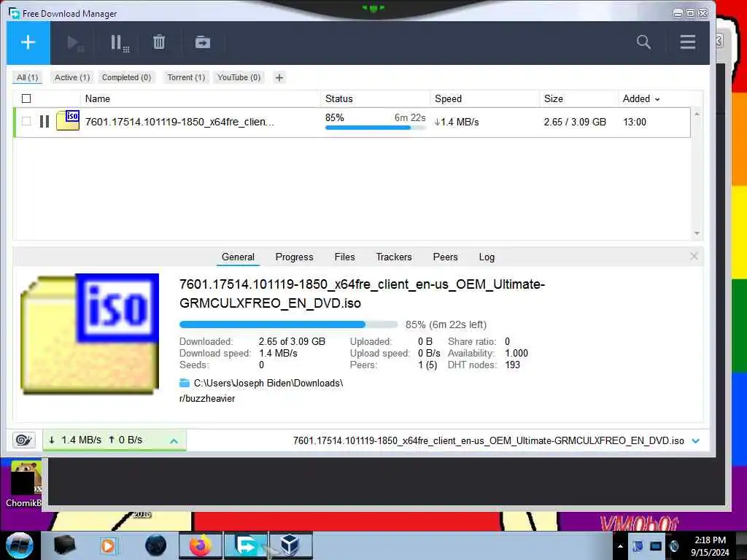Expand the speed panel chevron in status bar
The width and height of the screenshot is (747, 560).
pyautogui.click(x=174, y=441)
